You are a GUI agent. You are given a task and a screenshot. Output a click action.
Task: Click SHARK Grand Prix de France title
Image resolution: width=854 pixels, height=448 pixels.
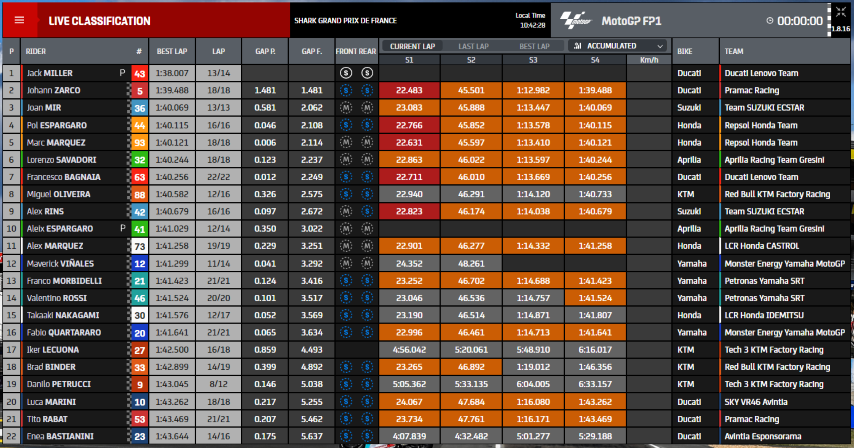(345, 21)
